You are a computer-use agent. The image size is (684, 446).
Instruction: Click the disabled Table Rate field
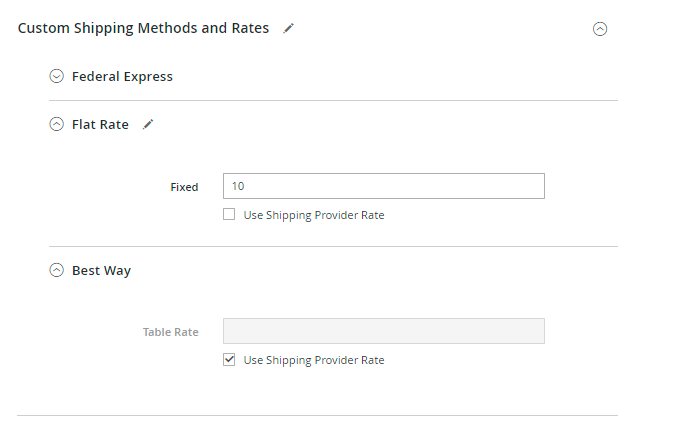point(384,331)
